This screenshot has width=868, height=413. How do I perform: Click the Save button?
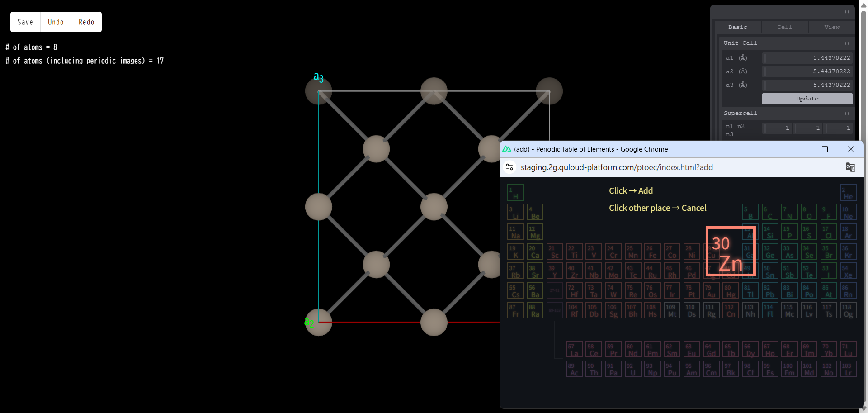[25, 22]
